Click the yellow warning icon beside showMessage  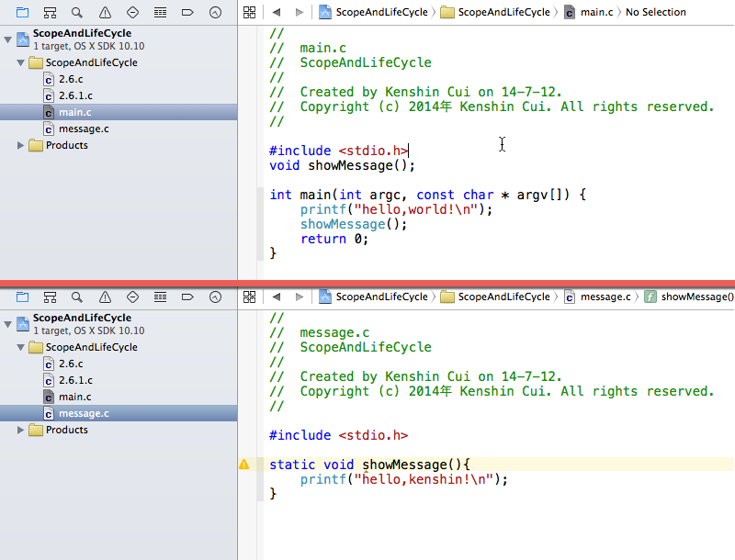[243, 465]
